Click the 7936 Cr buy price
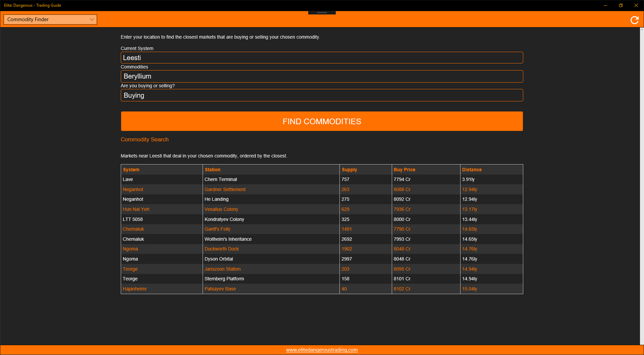 [x=402, y=210]
